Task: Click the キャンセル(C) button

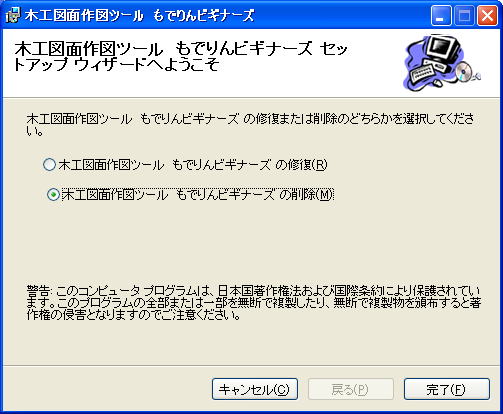Action: (x=255, y=389)
